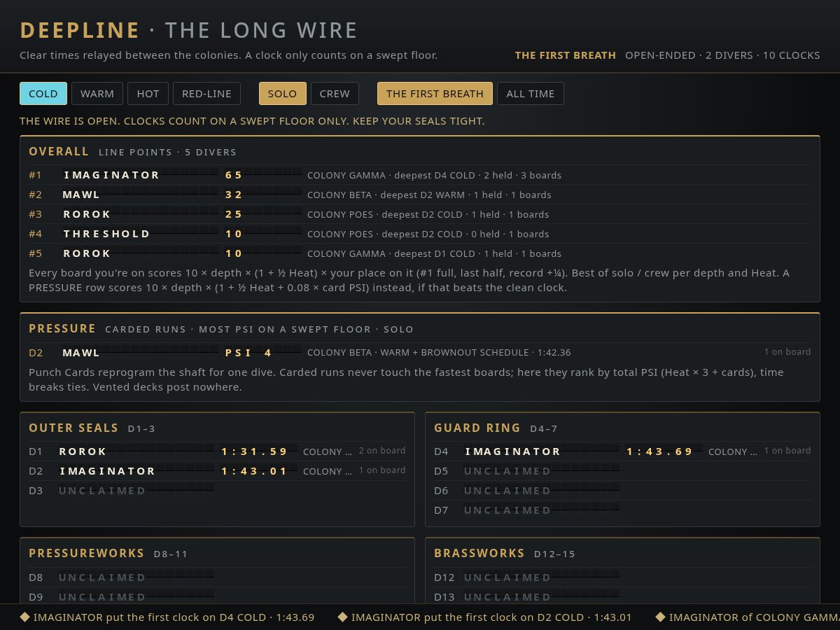Choose the HOT heat filter
The width and height of the screenshot is (840, 630).
click(148, 94)
